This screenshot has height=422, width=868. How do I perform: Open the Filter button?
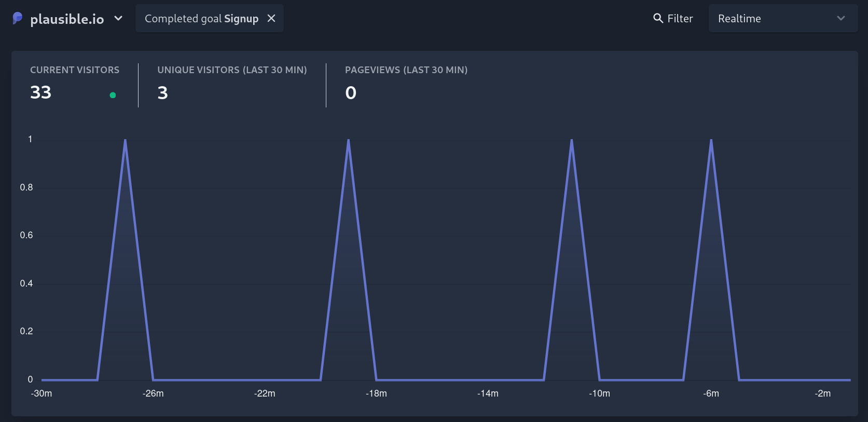(x=673, y=18)
